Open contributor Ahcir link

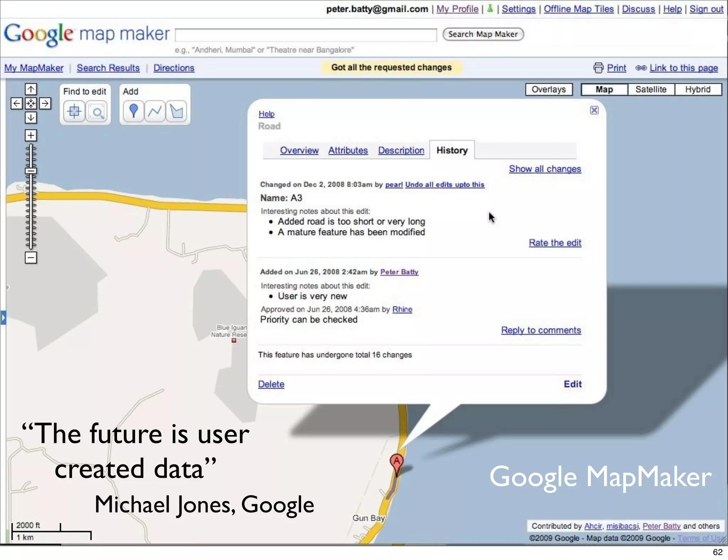click(x=593, y=526)
